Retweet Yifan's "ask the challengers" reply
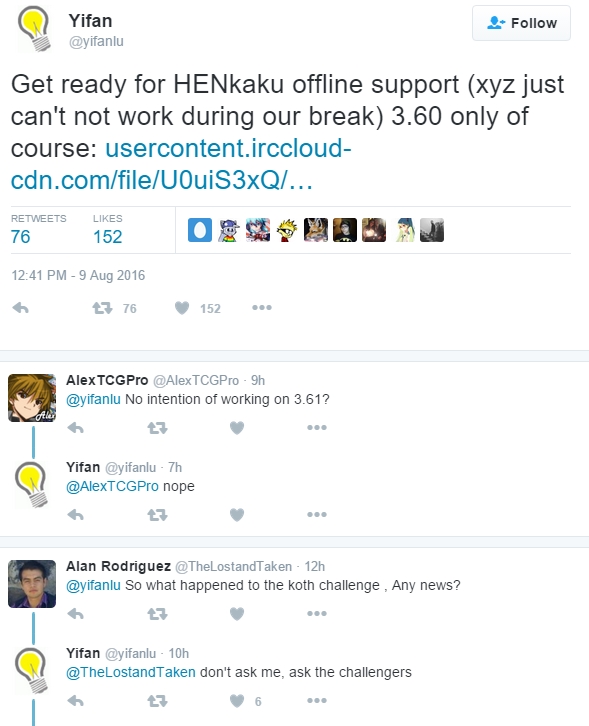The height and width of the screenshot is (726, 589). coord(157,701)
